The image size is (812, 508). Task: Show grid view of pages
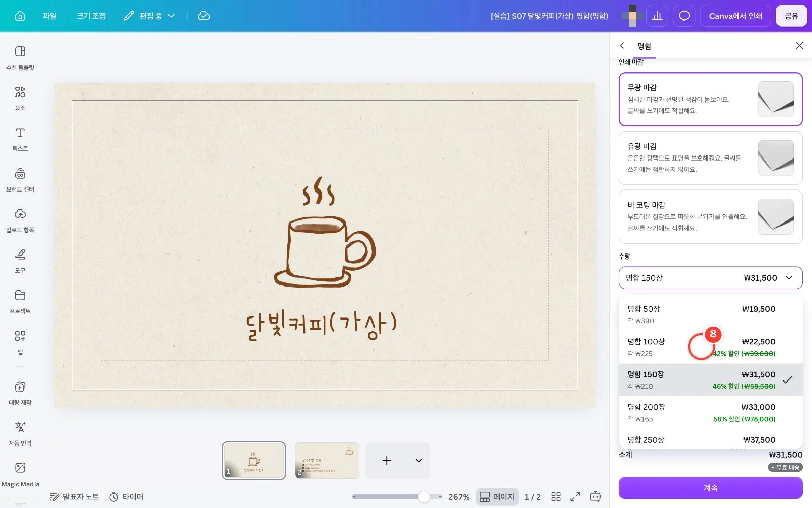[556, 497]
